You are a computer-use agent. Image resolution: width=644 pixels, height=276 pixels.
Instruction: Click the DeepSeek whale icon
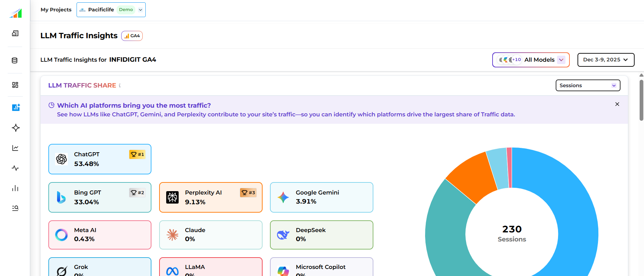click(x=283, y=235)
